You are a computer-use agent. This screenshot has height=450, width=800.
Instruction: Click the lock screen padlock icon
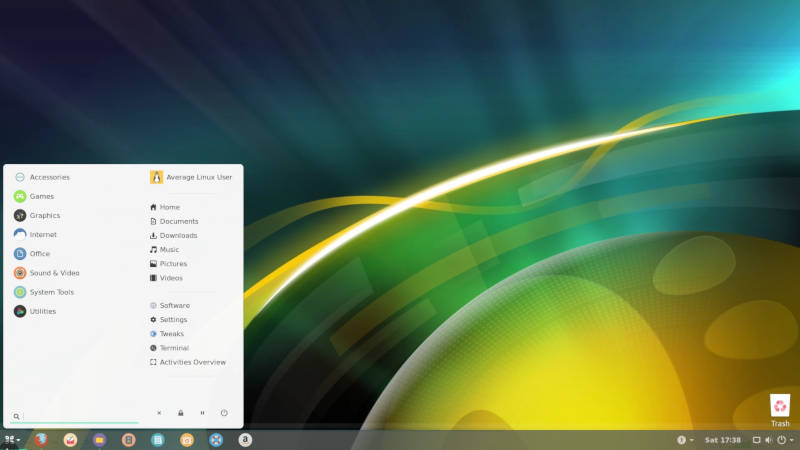[181, 413]
